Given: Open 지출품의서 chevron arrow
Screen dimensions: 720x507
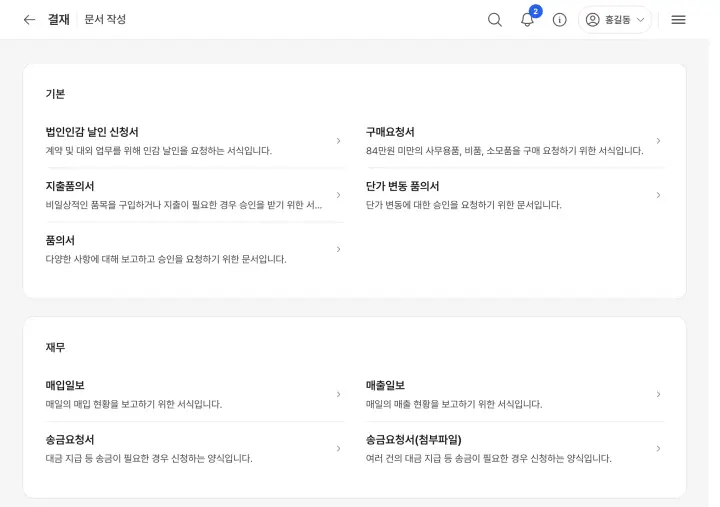Looking at the screenshot, I should click(338, 195).
